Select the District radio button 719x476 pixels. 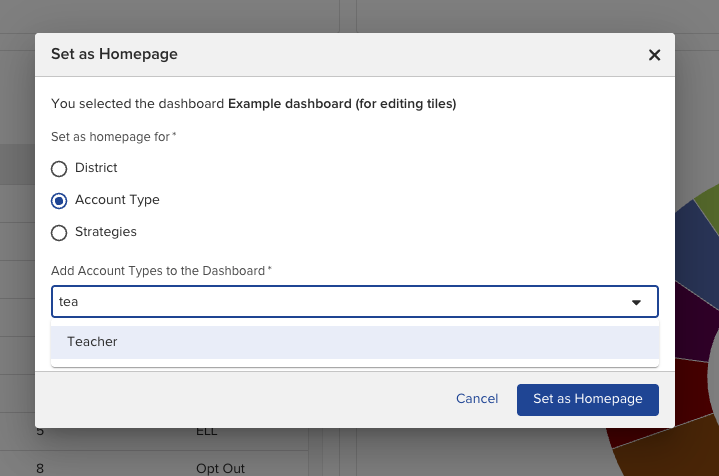coord(59,169)
